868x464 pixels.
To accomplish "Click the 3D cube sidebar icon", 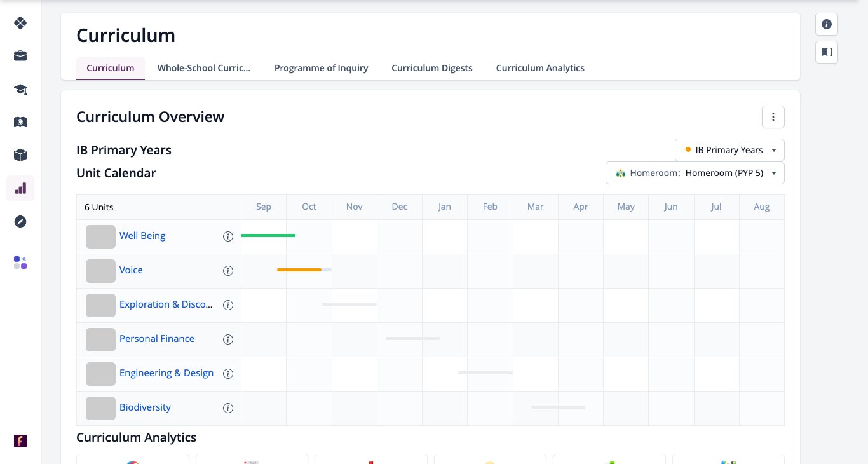I will 20,155.
